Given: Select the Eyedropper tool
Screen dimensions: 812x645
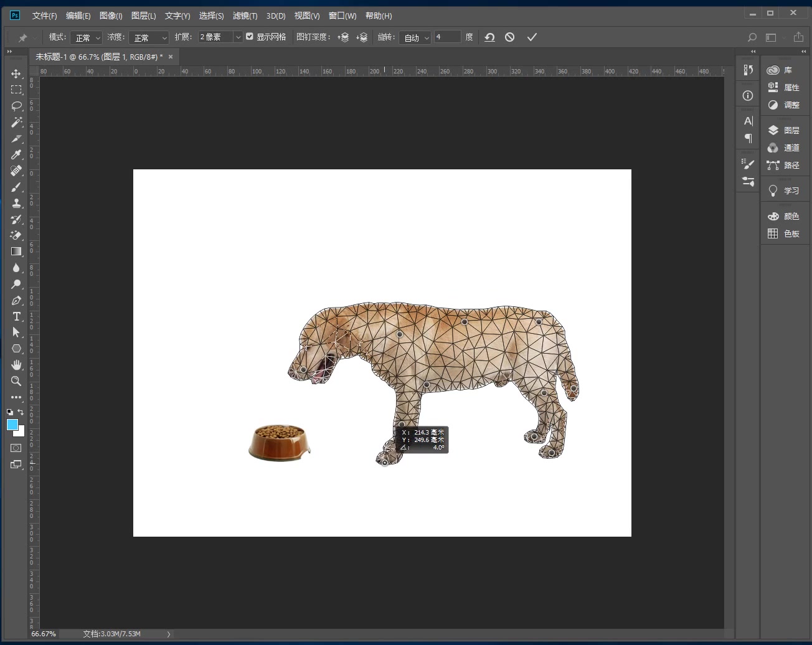Looking at the screenshot, I should 16,154.
